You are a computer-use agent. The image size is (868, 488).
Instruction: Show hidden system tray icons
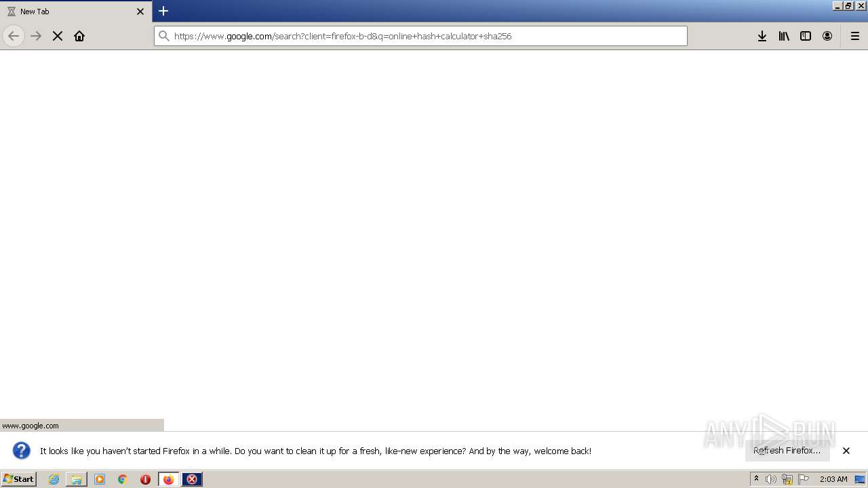coord(756,479)
